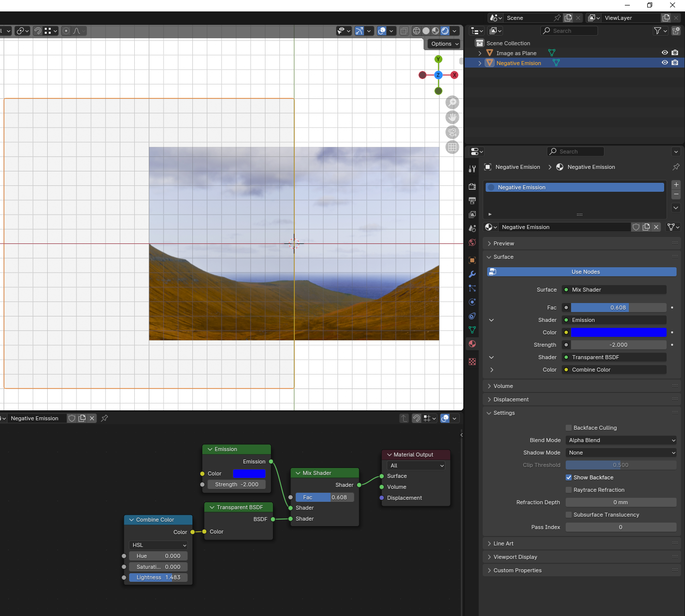Enable the Backface Culling checkbox
685x616 pixels.
(569, 428)
